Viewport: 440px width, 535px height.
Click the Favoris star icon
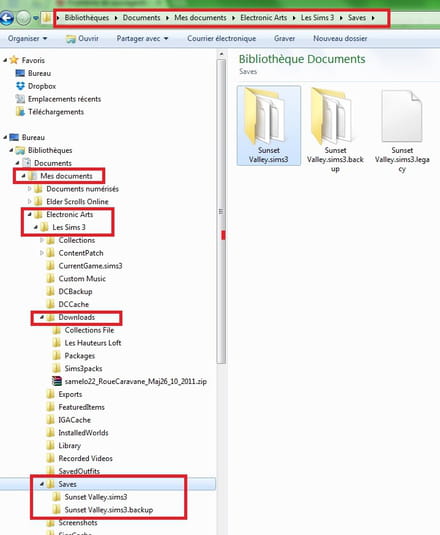pos(14,60)
